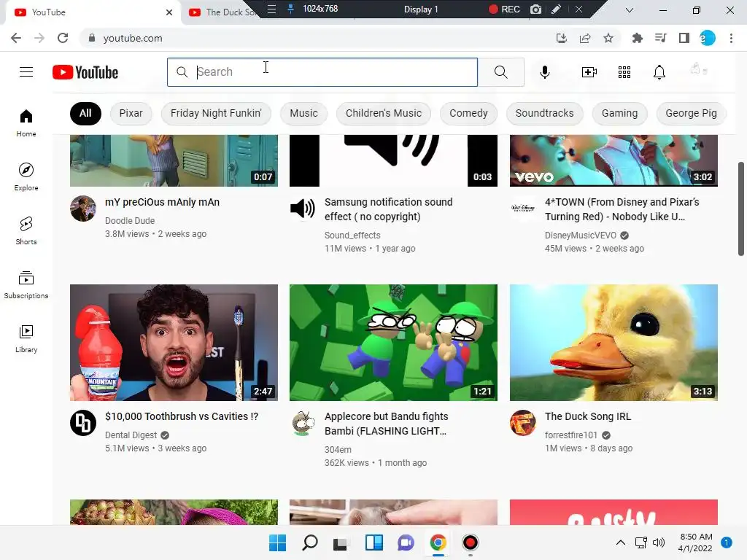This screenshot has width=747, height=560.
Task: Click the 304em channel avatar
Action: [303, 423]
